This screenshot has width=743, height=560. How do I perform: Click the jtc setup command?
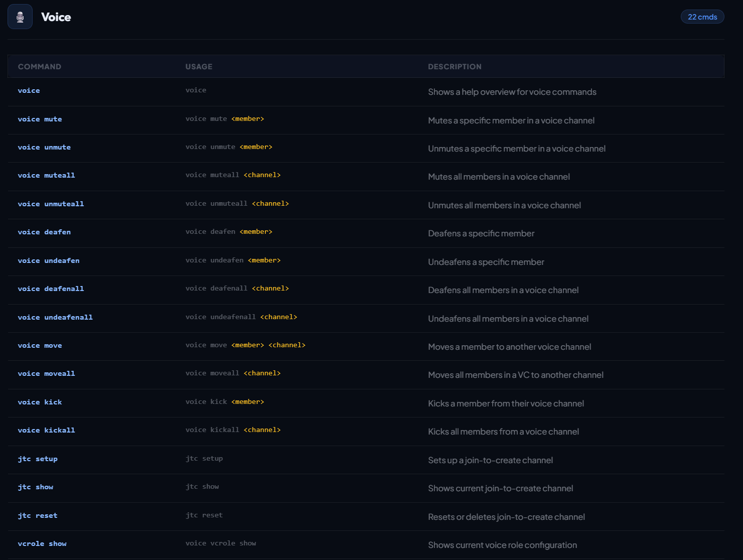click(x=38, y=459)
